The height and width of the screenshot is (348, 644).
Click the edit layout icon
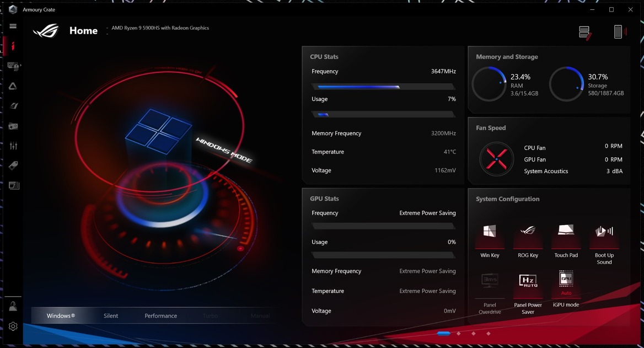coord(585,33)
